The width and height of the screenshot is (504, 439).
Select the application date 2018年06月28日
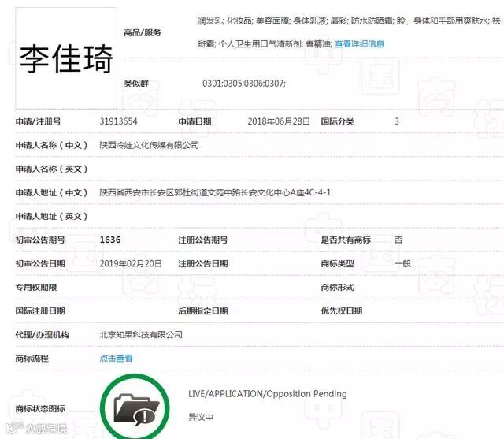279,121
